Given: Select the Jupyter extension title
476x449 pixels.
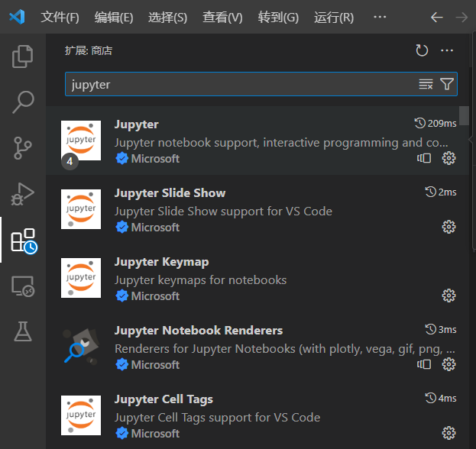Looking at the screenshot, I should [137, 124].
